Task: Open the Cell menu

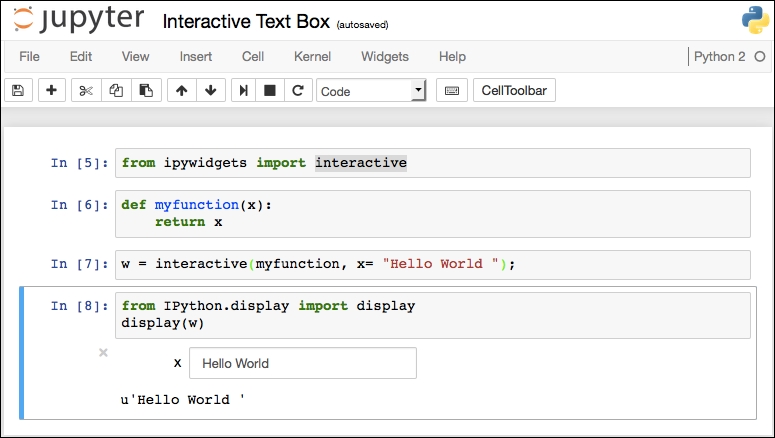Action: tap(253, 57)
